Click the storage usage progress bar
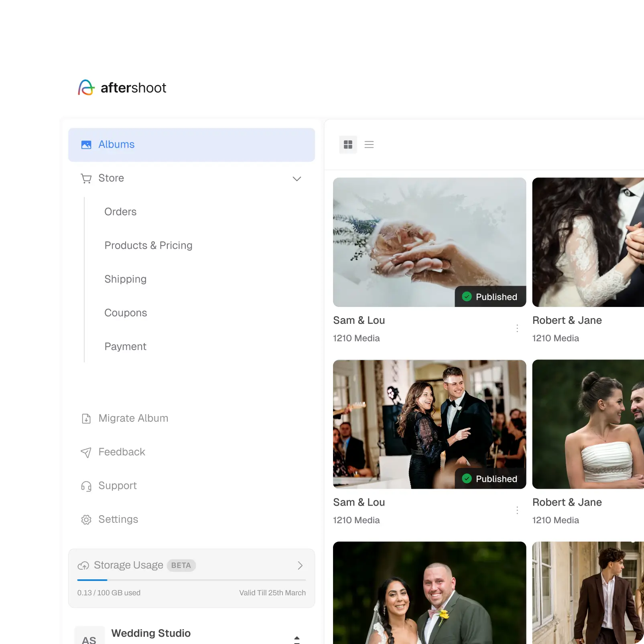644x644 pixels. click(191, 580)
